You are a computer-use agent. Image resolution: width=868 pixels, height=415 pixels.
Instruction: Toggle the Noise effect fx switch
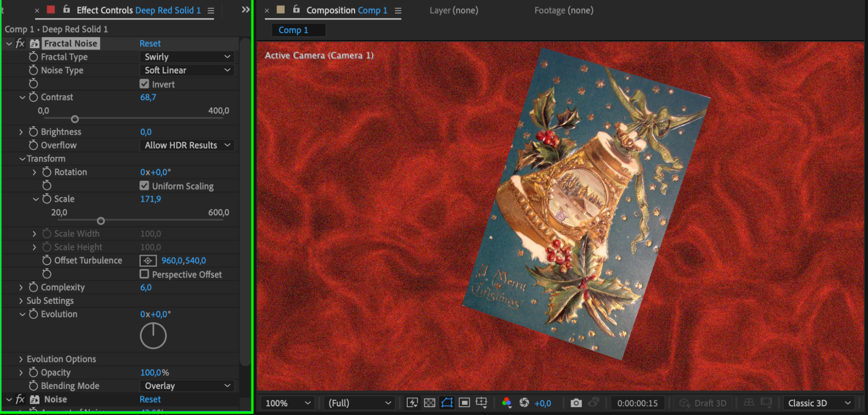point(20,399)
